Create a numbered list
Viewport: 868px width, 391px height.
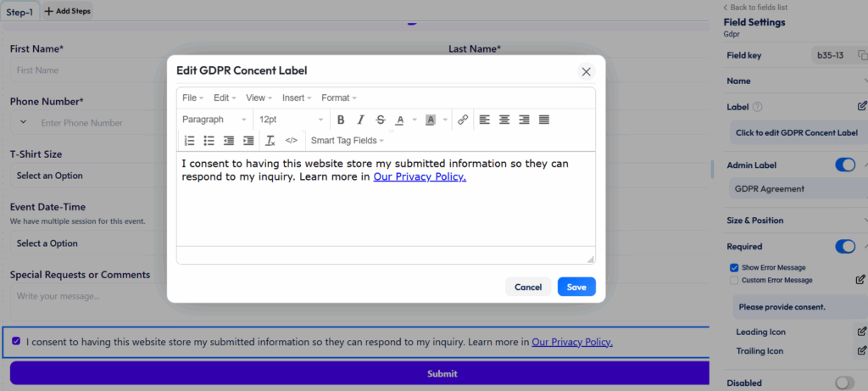[x=190, y=140]
